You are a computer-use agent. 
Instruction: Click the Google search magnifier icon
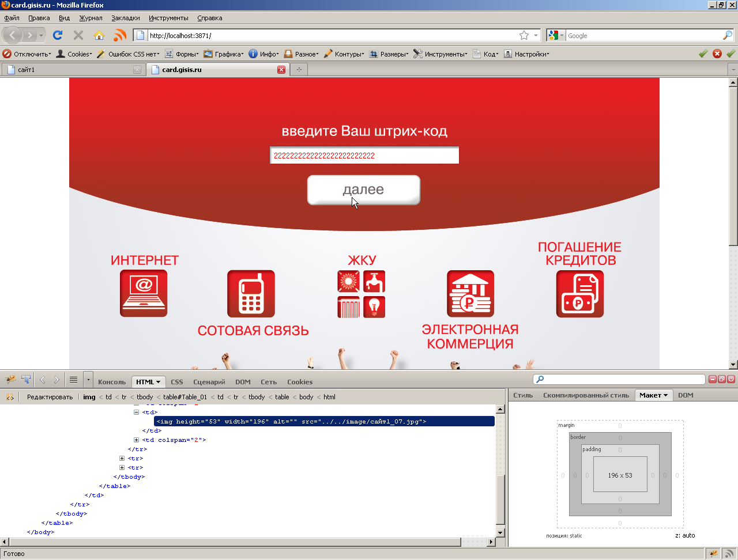pos(727,35)
